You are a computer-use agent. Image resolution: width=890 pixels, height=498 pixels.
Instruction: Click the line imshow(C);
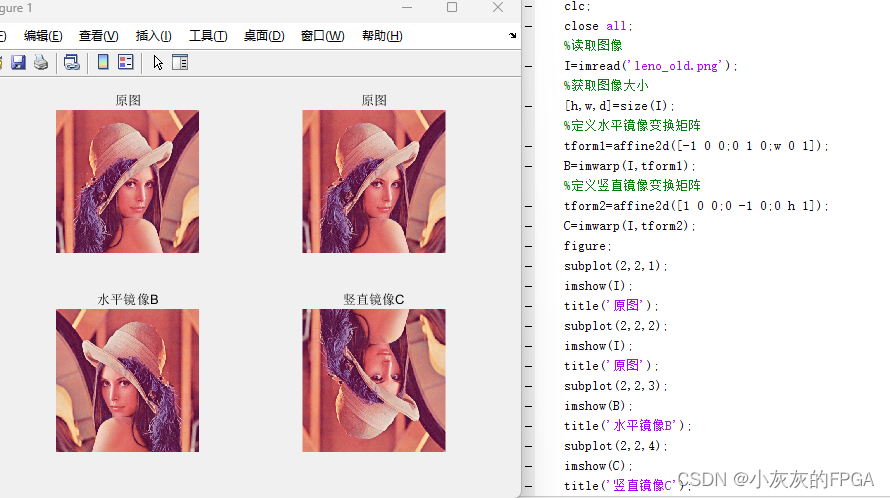click(x=598, y=466)
